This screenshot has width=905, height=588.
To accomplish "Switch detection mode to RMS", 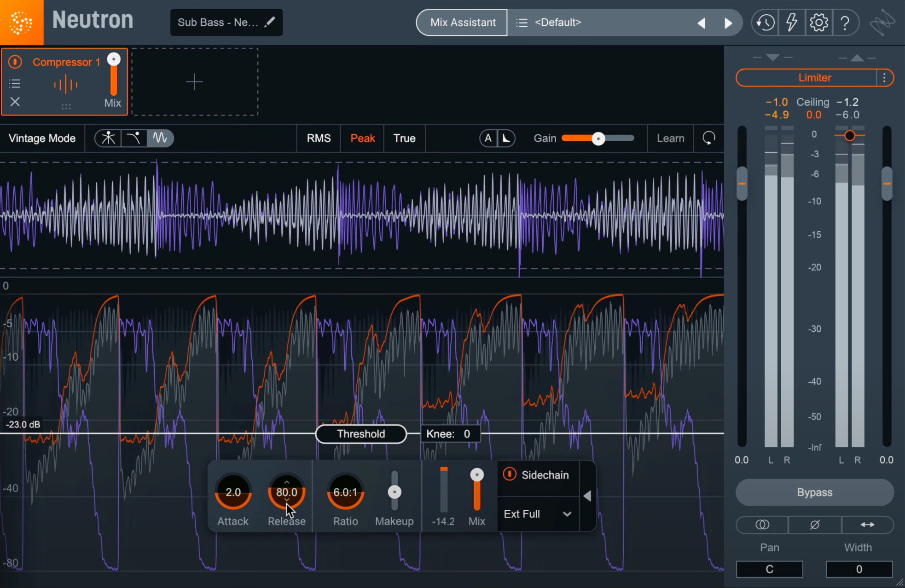I will [x=319, y=138].
